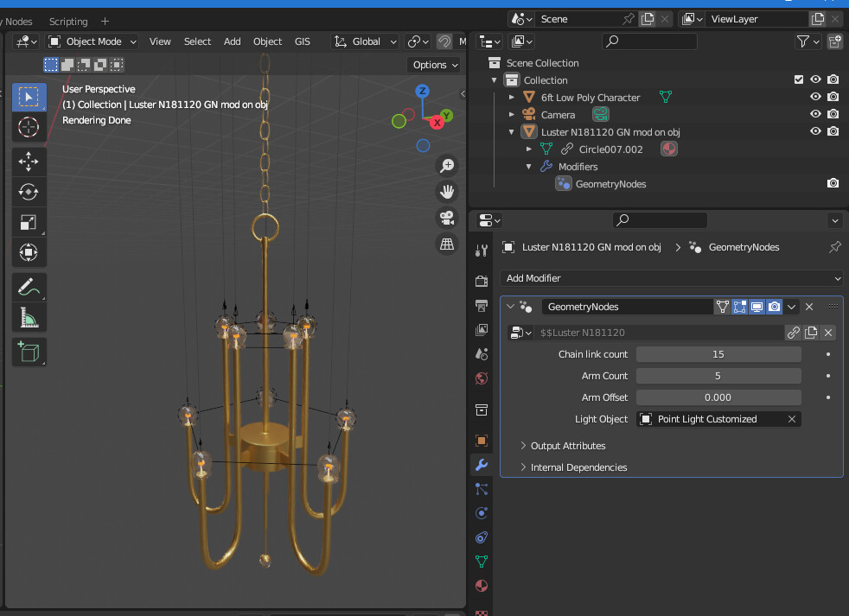The width and height of the screenshot is (849, 616).
Task: Open the Object properties tab
Action: pos(482,441)
